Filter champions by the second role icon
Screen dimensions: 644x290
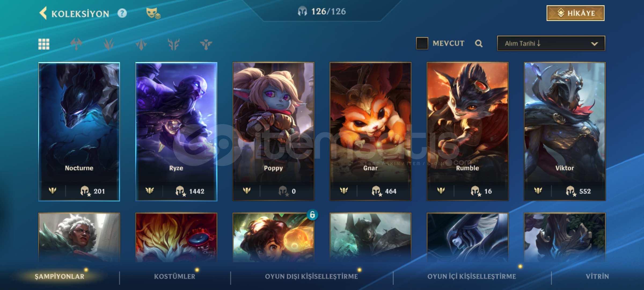(x=109, y=44)
